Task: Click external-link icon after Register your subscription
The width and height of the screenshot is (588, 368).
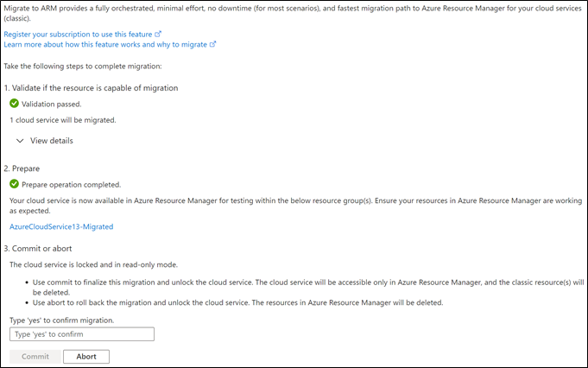Action: (158, 34)
